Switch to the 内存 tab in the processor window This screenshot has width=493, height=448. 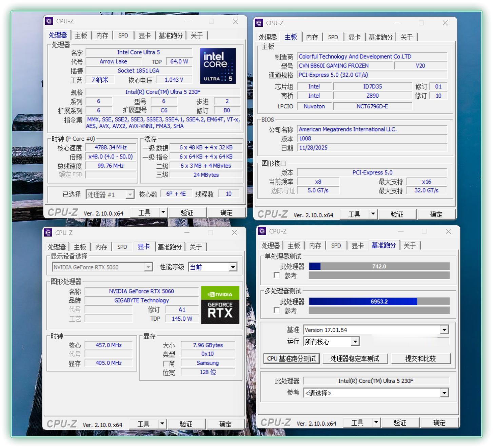click(102, 36)
